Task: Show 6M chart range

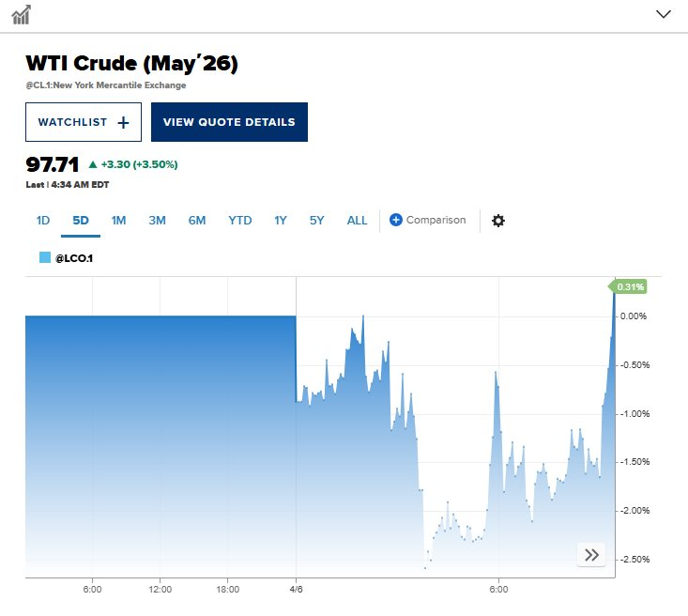Action: click(196, 221)
